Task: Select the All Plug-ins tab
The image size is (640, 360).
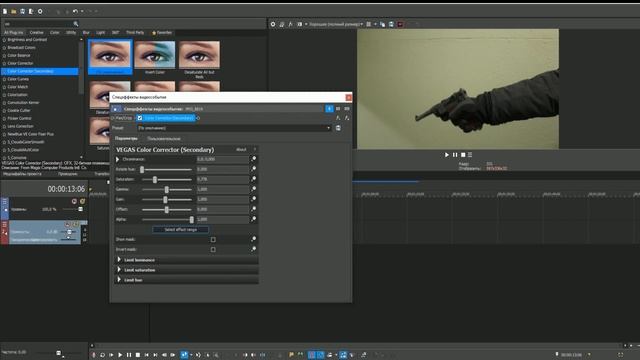Action: coord(13,32)
